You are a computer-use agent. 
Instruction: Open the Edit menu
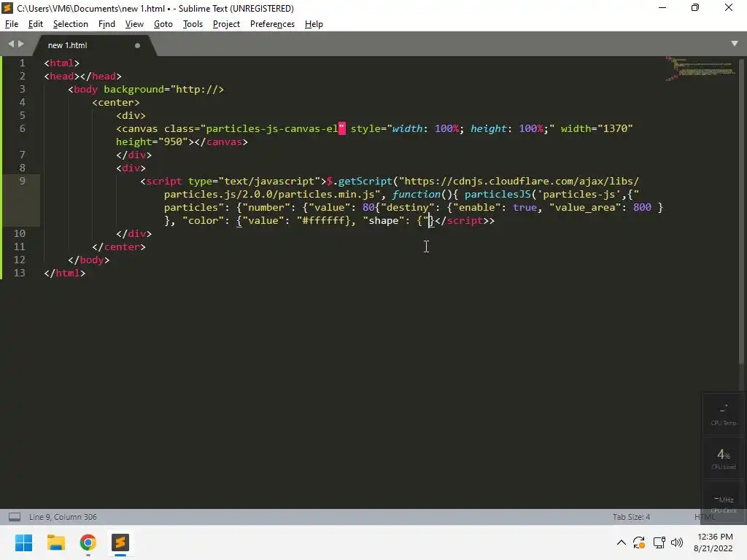(x=35, y=24)
